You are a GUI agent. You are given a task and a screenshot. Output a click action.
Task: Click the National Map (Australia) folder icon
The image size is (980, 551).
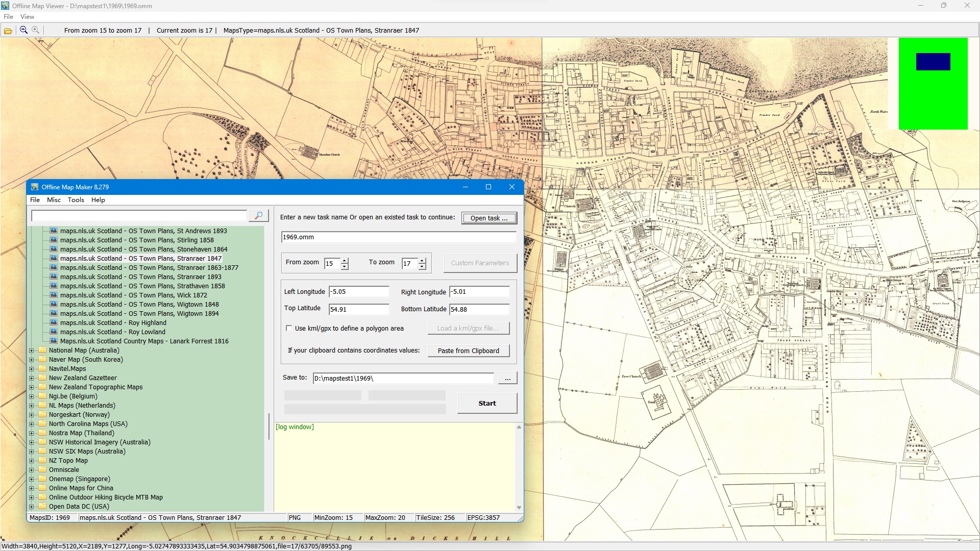pyautogui.click(x=42, y=350)
